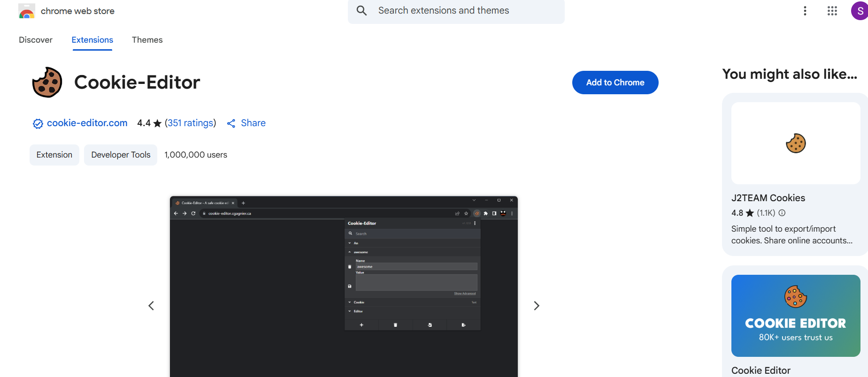Click the info icon beside J2TEAM rating
Image resolution: width=868 pixels, height=377 pixels.
pyautogui.click(x=782, y=213)
